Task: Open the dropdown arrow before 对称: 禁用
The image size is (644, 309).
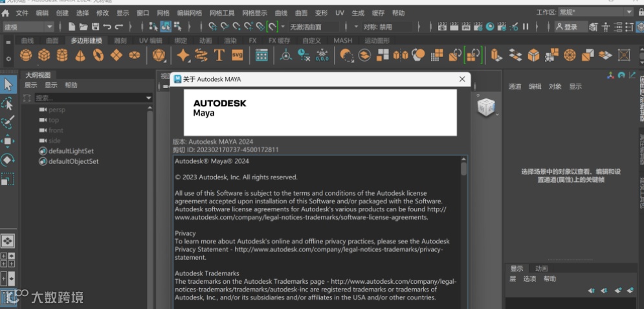Action: [x=356, y=27]
